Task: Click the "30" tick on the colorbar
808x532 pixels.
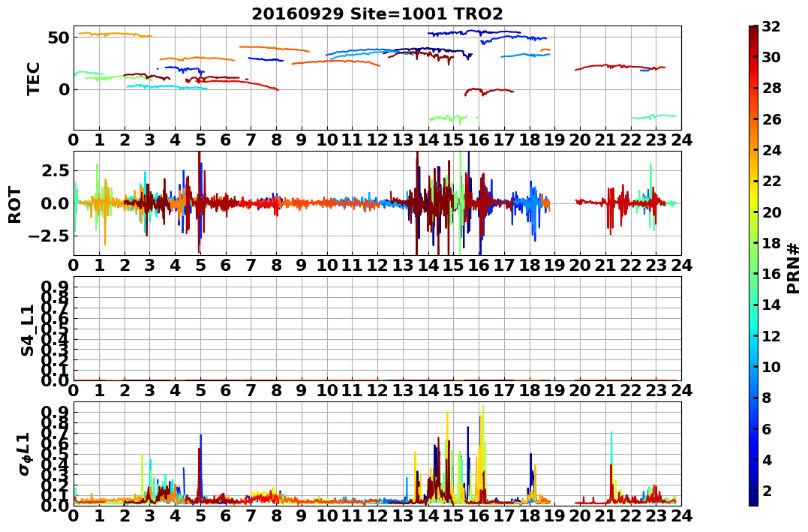Action: (771, 57)
